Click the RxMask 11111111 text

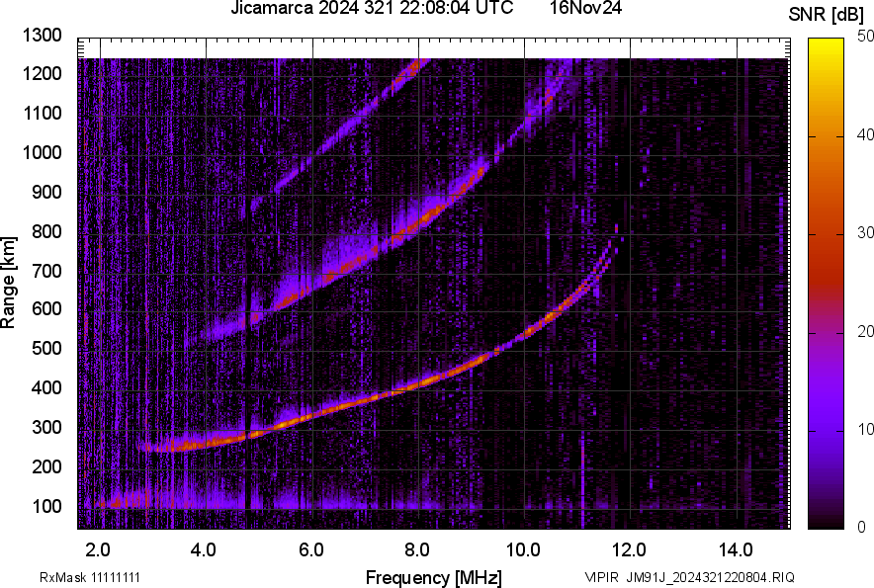[90, 577]
